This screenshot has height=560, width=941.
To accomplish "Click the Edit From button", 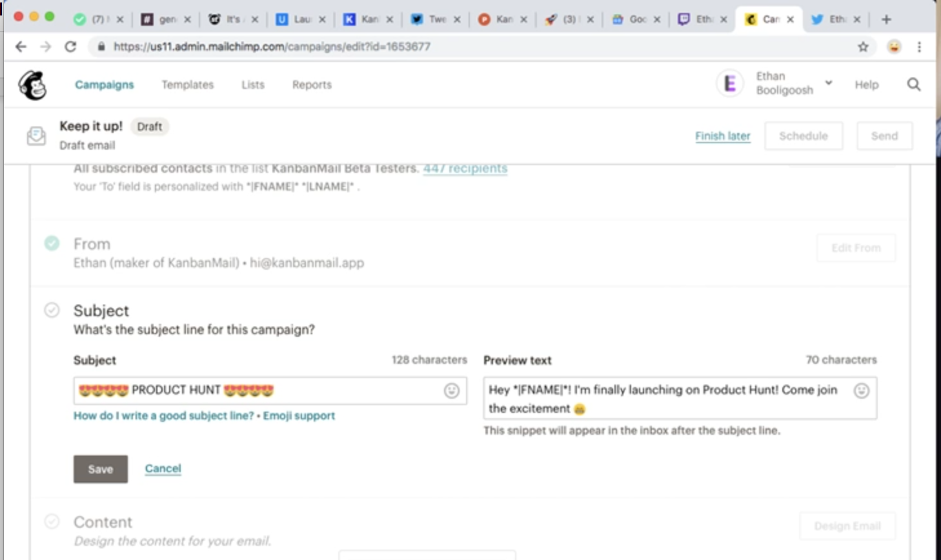I will click(856, 248).
